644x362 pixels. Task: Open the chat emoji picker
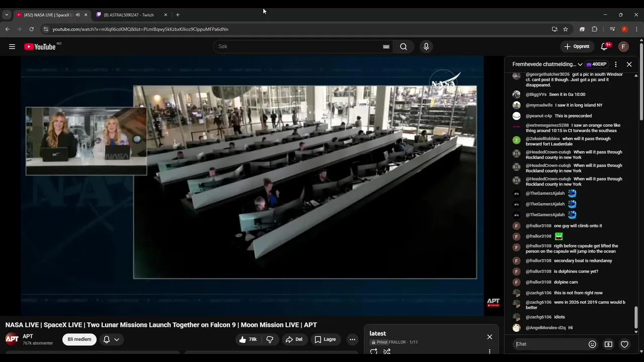tap(592, 344)
